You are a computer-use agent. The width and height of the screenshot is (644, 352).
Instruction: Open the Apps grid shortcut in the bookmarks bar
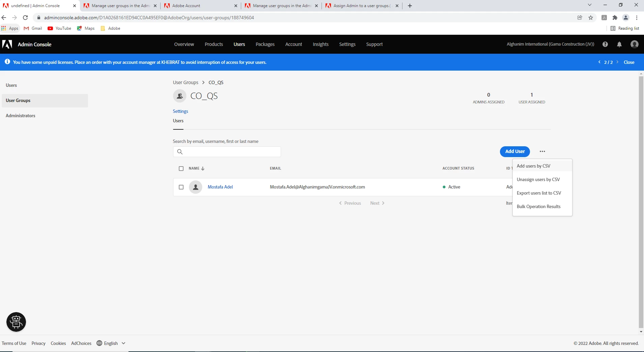pyautogui.click(x=10, y=28)
